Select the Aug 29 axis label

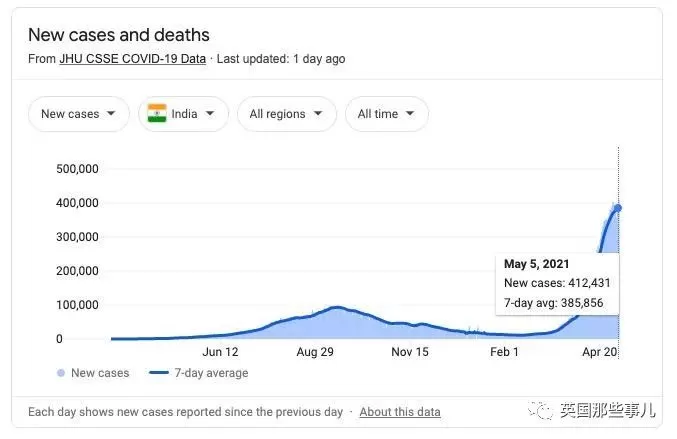click(315, 352)
